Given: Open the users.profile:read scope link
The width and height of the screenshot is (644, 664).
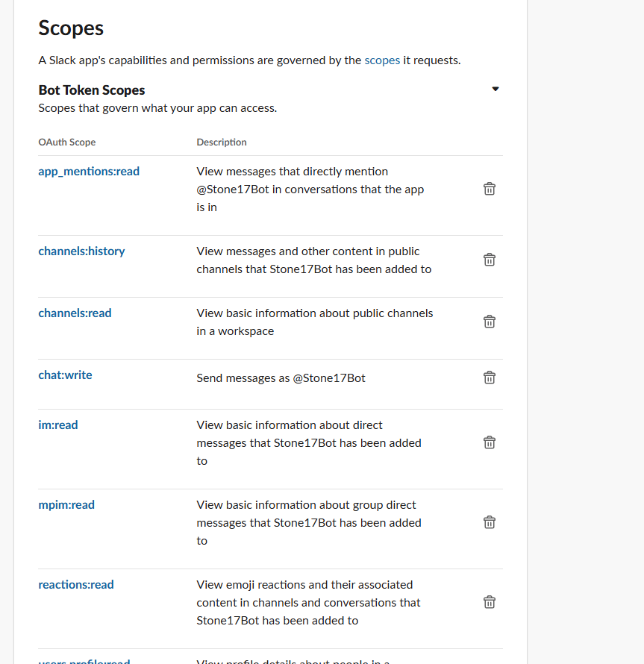Looking at the screenshot, I should 84,661.
